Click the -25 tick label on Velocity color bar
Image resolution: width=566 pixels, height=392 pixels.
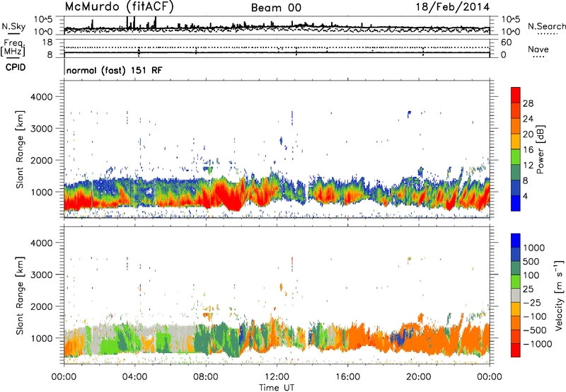[533, 302]
